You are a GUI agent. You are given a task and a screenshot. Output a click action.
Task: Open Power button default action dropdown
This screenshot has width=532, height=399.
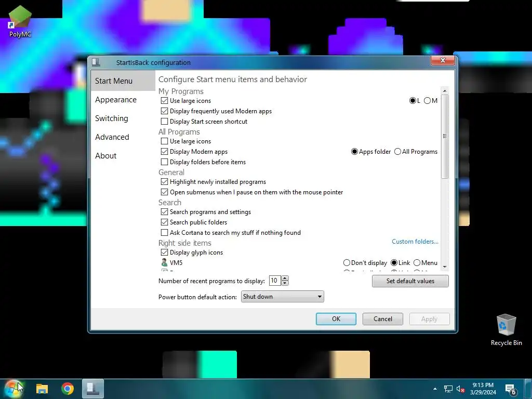(x=282, y=297)
